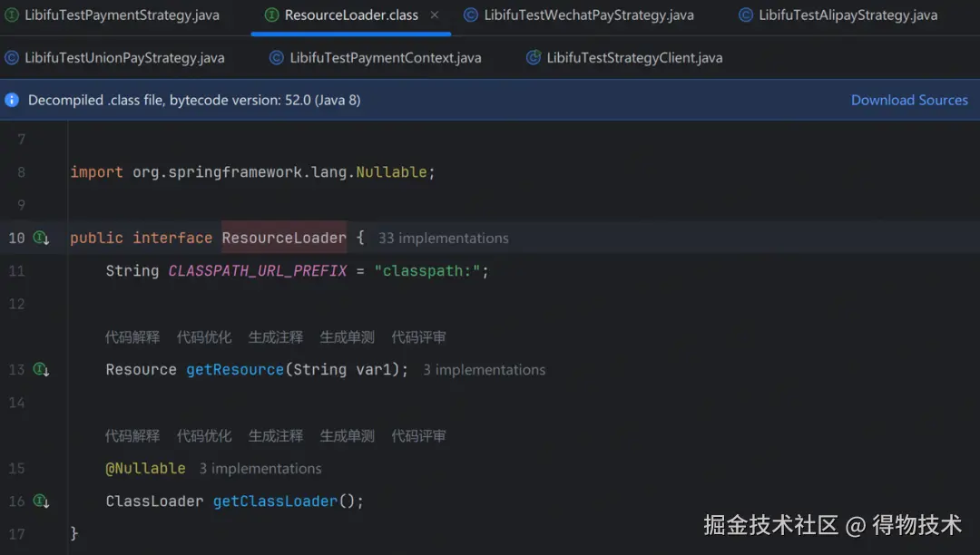Click the LibifuTestPaymentStrategy.java interface file icon
This screenshot has height=555, width=980.
[x=12, y=15]
